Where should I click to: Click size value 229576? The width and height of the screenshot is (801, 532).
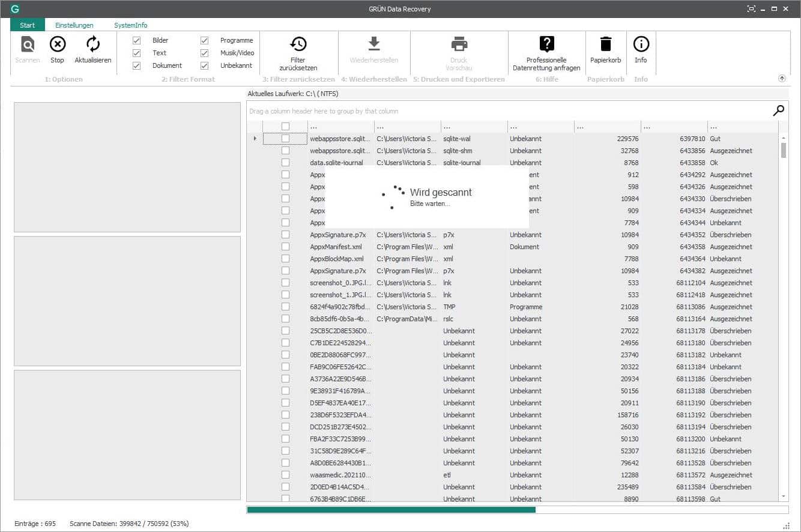(x=628, y=139)
